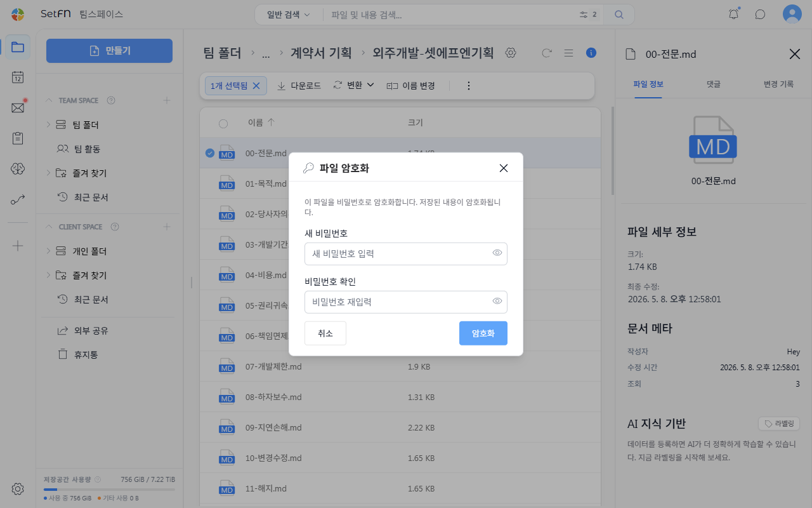Image resolution: width=812 pixels, height=508 pixels.
Task: Open folder settings gear in breadcrumb
Action: pyautogui.click(x=511, y=53)
